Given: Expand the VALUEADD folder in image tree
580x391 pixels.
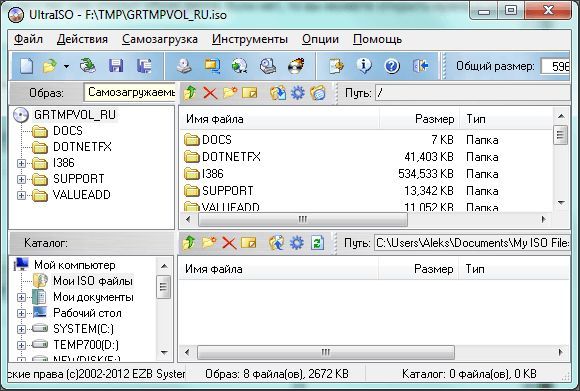Looking at the screenshot, I should pyautogui.click(x=21, y=195).
